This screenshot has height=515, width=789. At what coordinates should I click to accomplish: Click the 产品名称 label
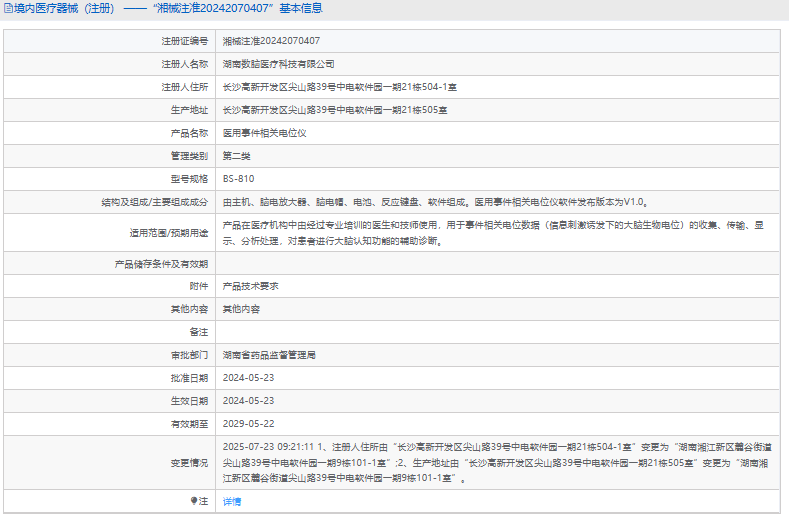coord(189,133)
